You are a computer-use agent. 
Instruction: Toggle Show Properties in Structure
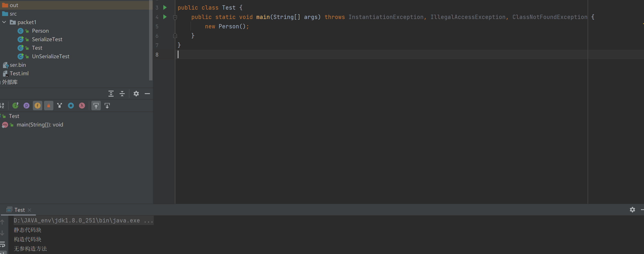26,106
